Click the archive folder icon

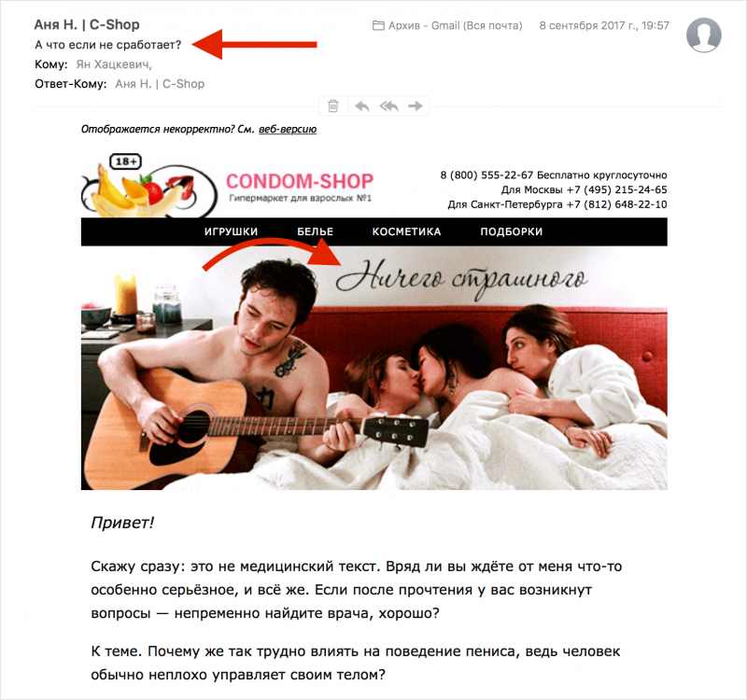(378, 26)
